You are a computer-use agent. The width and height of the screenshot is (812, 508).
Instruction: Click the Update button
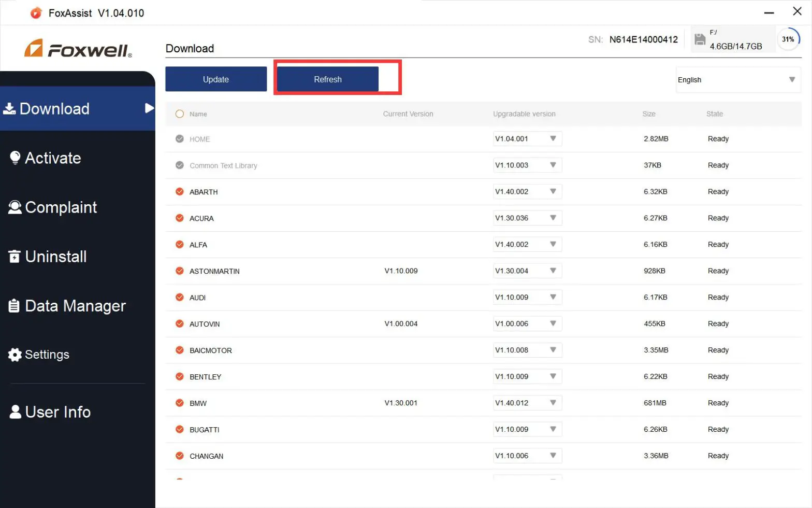(x=216, y=79)
